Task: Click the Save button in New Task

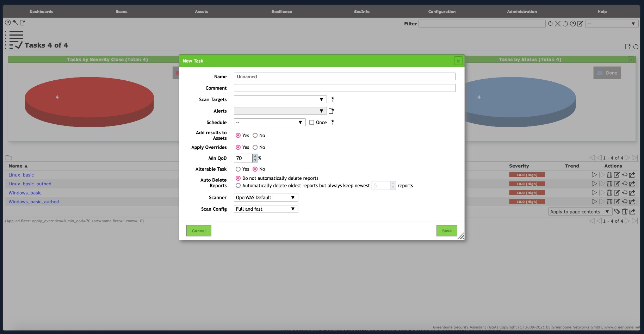Action: 447,231
